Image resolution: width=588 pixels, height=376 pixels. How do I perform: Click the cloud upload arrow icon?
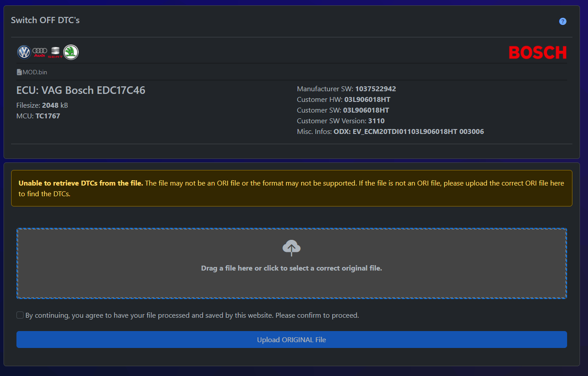[291, 248]
